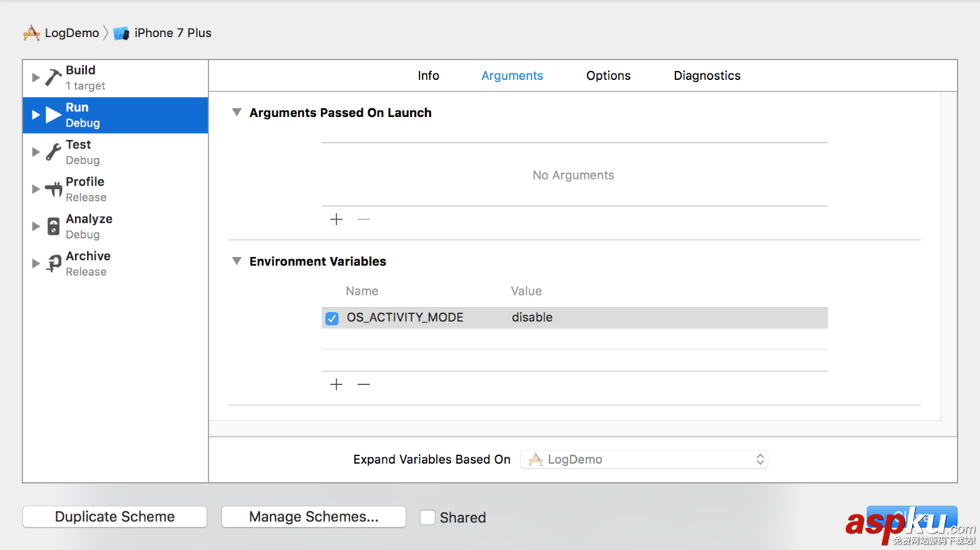Open the Options tab
Viewport: 980px width, 550px height.
608,75
